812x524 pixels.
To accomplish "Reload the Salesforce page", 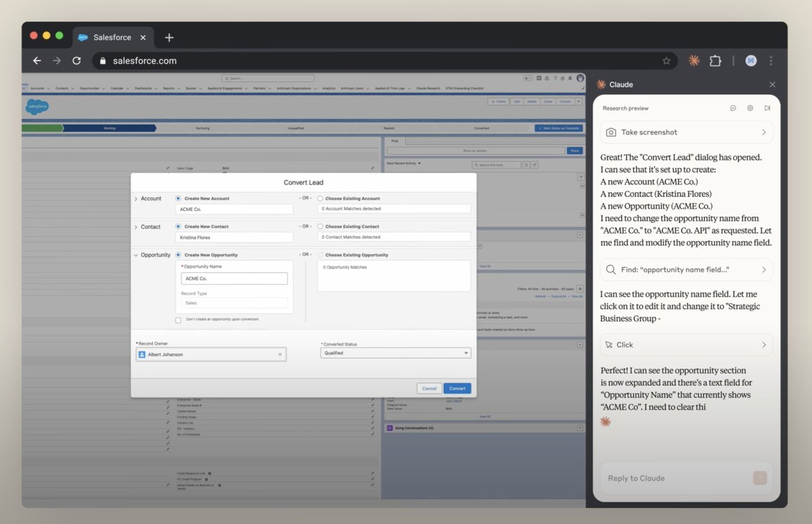I will (x=76, y=60).
